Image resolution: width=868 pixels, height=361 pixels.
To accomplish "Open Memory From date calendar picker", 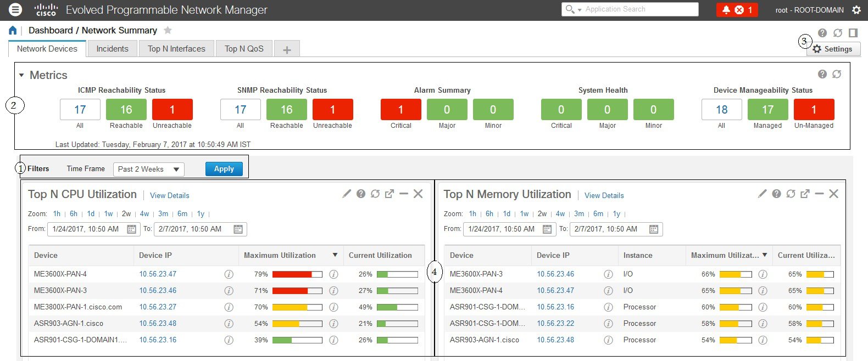I will pos(547,229).
